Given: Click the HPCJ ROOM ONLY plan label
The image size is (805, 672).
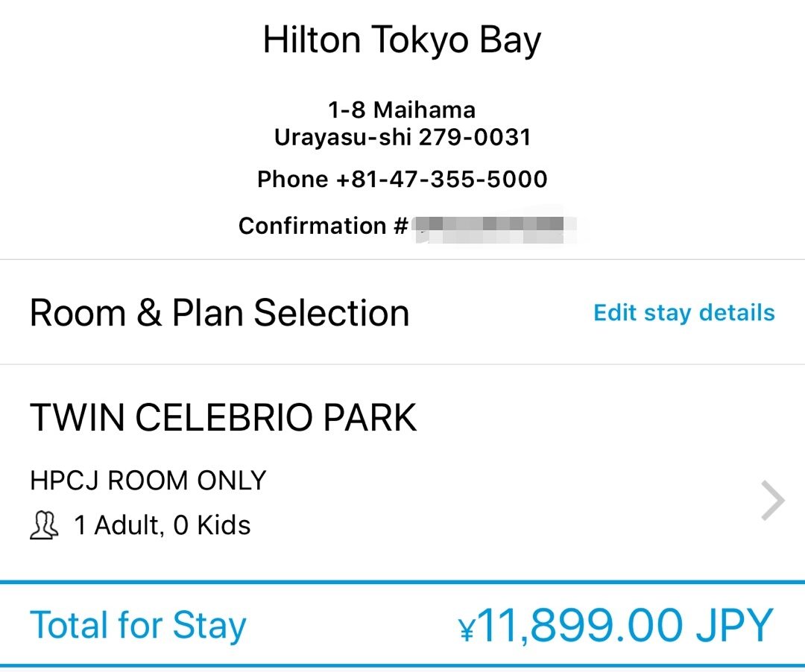Looking at the screenshot, I should [x=147, y=481].
